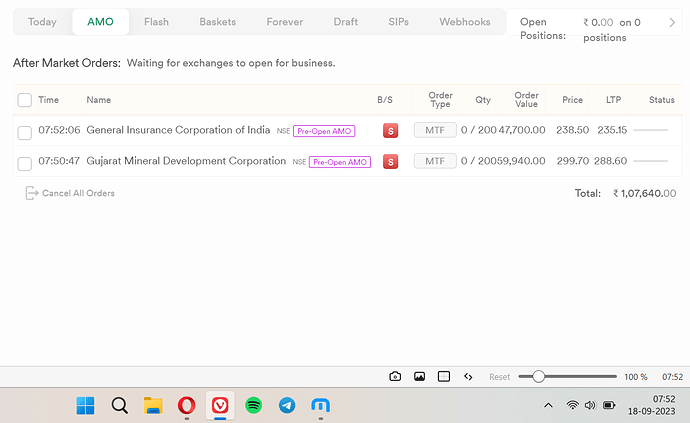Switch to the Today orders tab

tap(42, 22)
